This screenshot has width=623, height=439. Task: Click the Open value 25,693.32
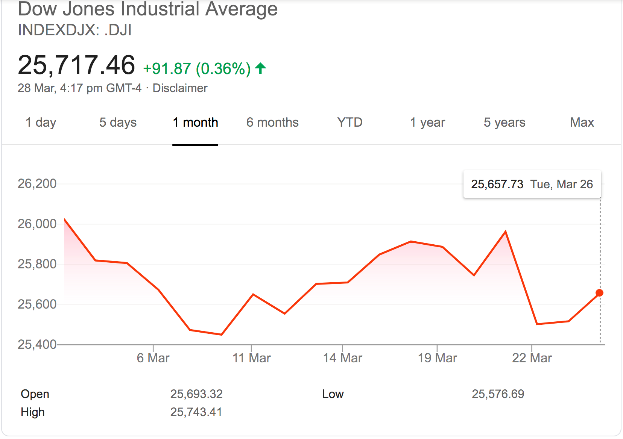pos(196,394)
